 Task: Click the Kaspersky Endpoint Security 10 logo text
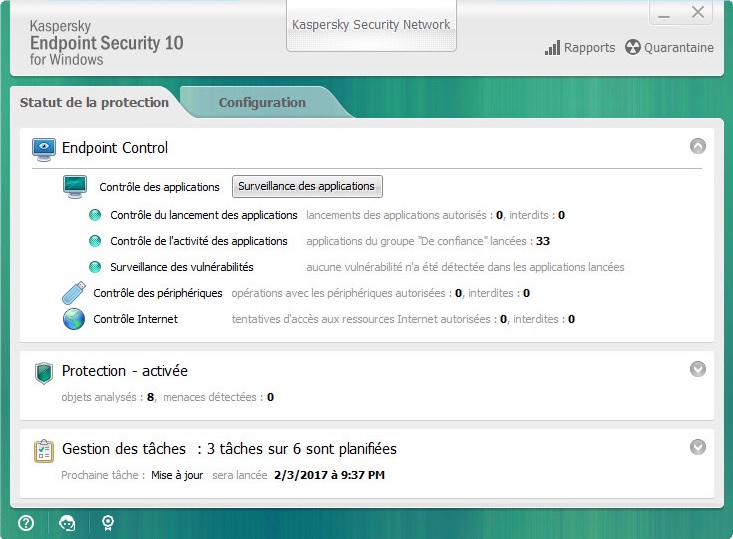[106, 43]
